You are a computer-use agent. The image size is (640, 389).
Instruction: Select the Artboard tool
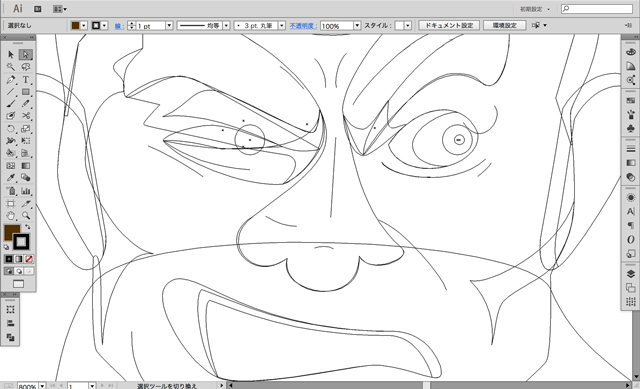point(11,203)
